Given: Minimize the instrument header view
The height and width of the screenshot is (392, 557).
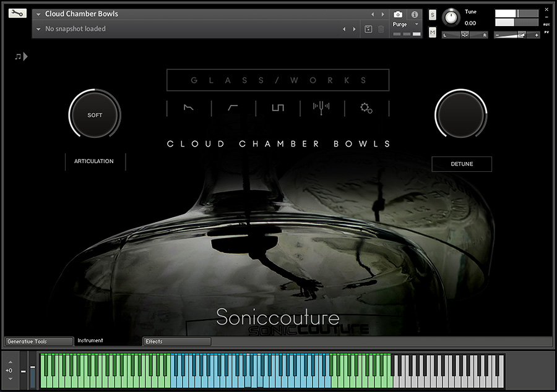Looking at the screenshot, I should point(546,17).
